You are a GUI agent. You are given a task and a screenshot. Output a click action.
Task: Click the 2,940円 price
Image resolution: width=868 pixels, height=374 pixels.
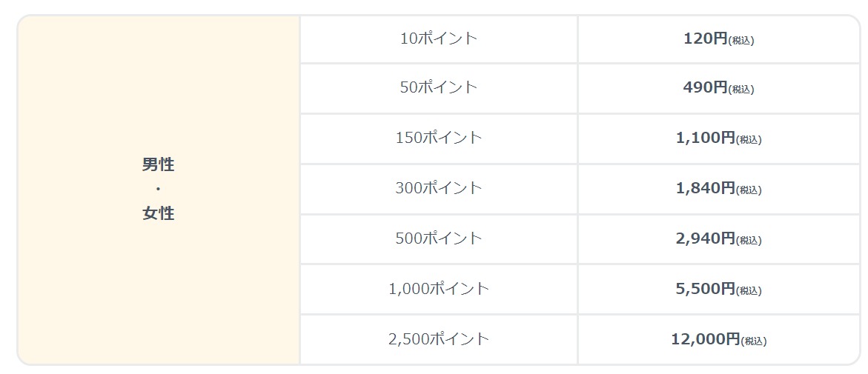[705, 238]
